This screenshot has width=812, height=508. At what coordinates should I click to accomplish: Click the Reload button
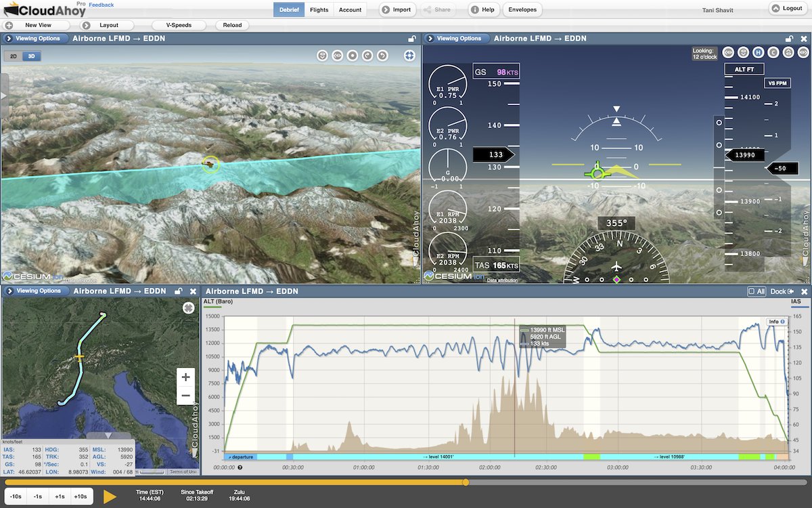[232, 25]
